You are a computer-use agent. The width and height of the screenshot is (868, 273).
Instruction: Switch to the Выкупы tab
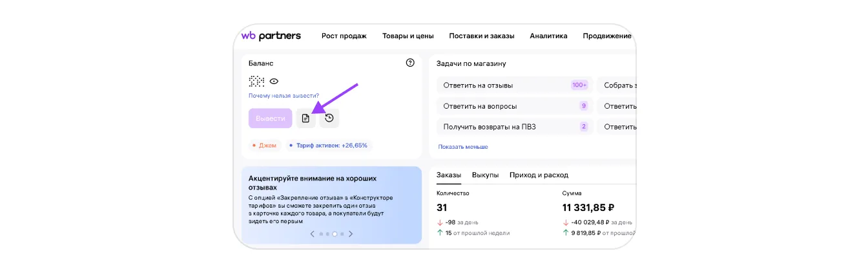(485, 175)
